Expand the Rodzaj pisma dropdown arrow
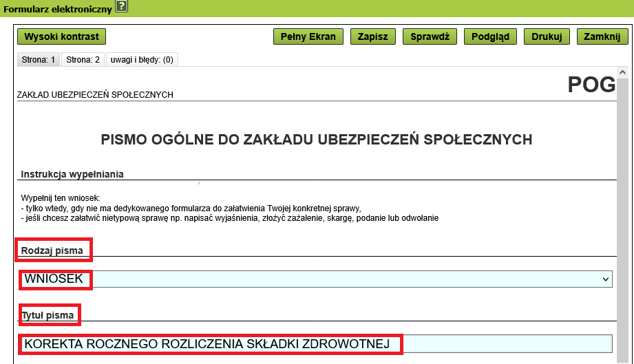Screen dimensions: 634x364 coord(605,279)
